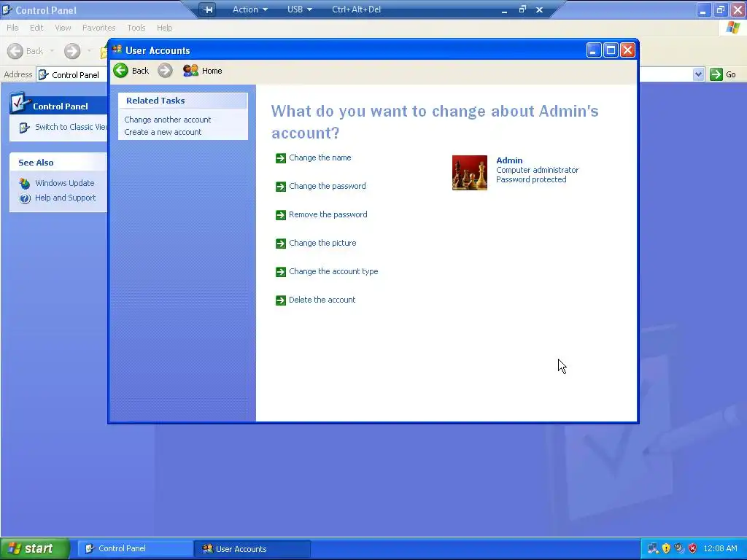Select Change another account task
The image size is (747, 560).
coord(167,120)
